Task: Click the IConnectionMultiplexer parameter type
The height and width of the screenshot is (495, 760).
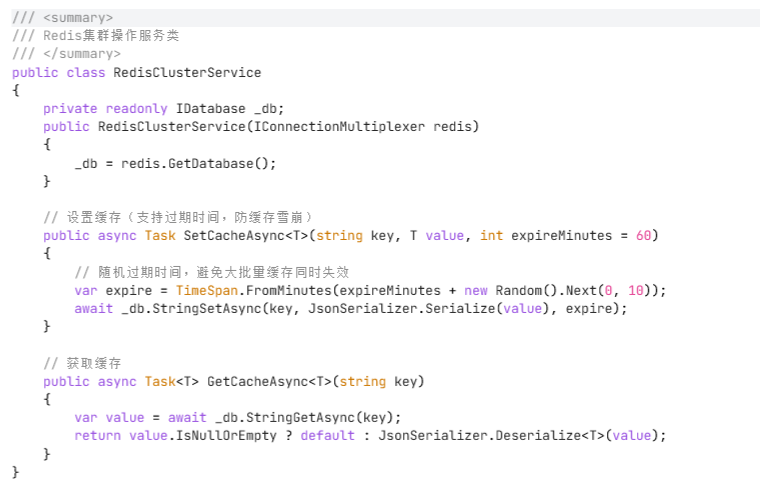Action: 339,127
